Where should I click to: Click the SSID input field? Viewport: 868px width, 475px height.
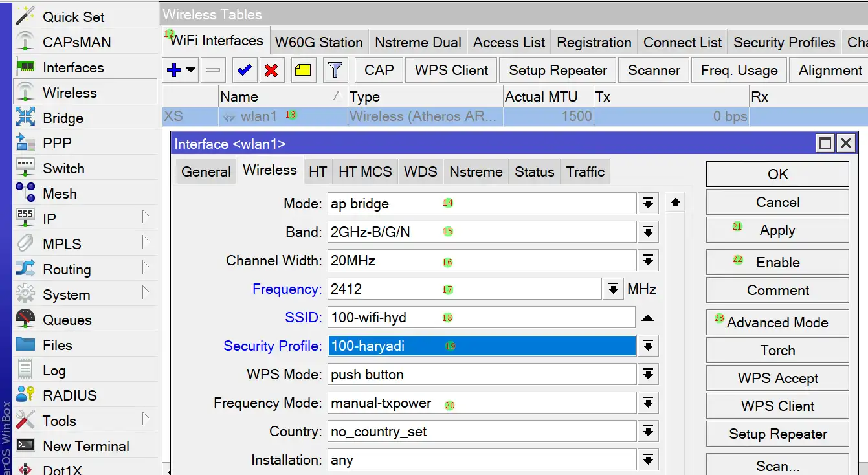(x=481, y=318)
